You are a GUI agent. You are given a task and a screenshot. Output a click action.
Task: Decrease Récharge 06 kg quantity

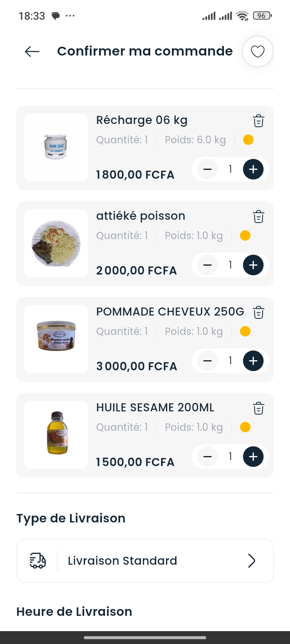click(207, 169)
